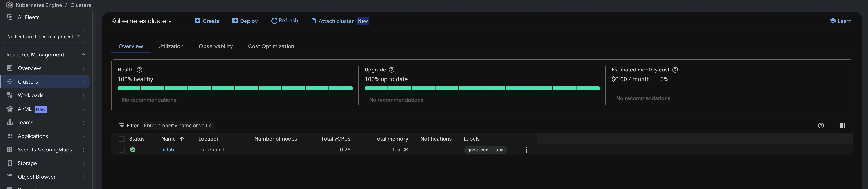Screen dimensions: 868x189
Task: Click the green status checkmark for ai-lab
Action: 133,150
